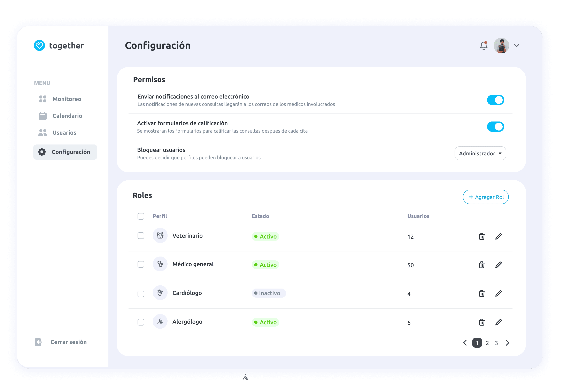Disable email notifications toggle

pos(495,100)
